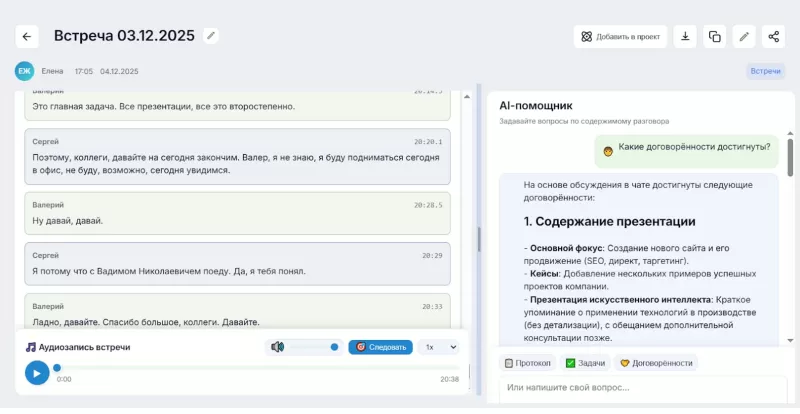Copy the meeting with the copy icon
This screenshot has height=414, width=800.
(x=715, y=37)
